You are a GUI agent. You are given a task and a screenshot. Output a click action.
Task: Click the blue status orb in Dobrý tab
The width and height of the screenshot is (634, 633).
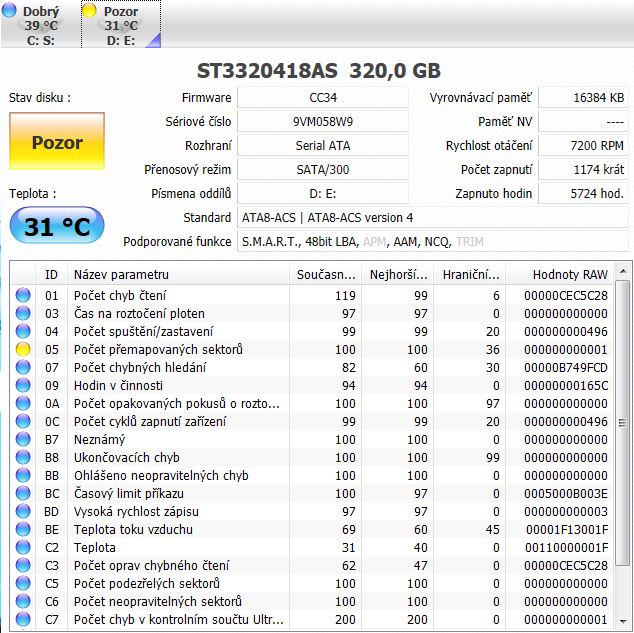pos(9,10)
